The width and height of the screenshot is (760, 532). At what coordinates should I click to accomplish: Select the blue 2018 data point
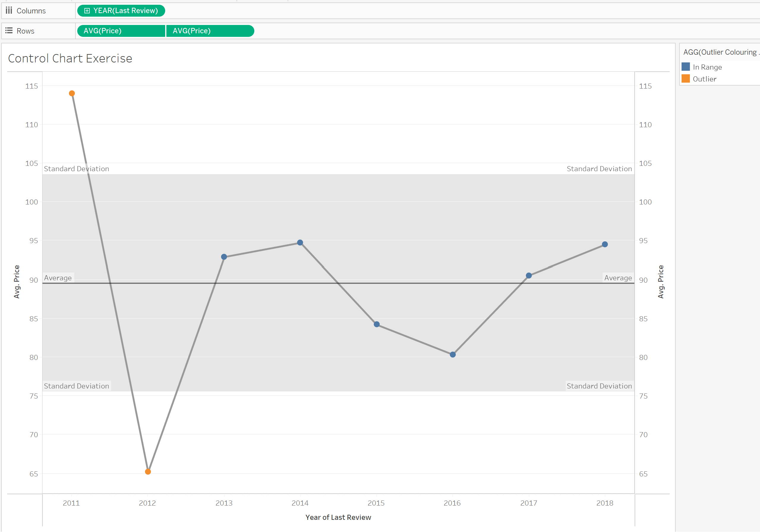coord(605,244)
